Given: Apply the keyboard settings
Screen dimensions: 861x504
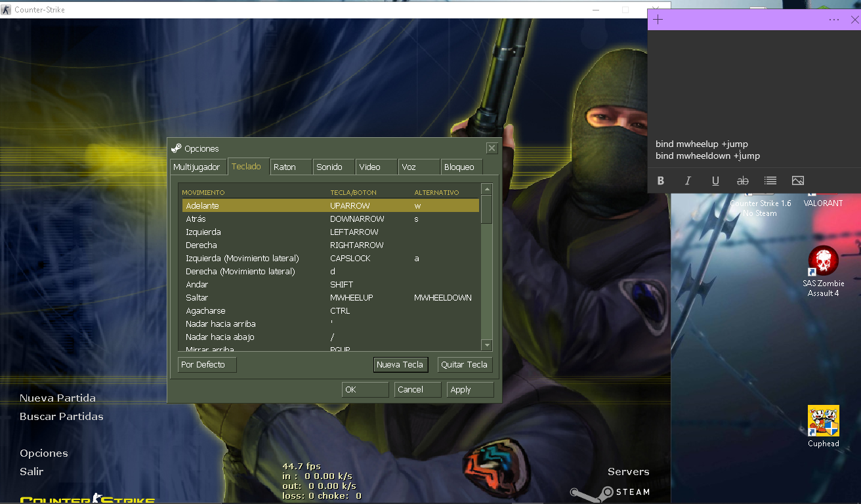Looking at the screenshot, I should pyautogui.click(x=470, y=390).
